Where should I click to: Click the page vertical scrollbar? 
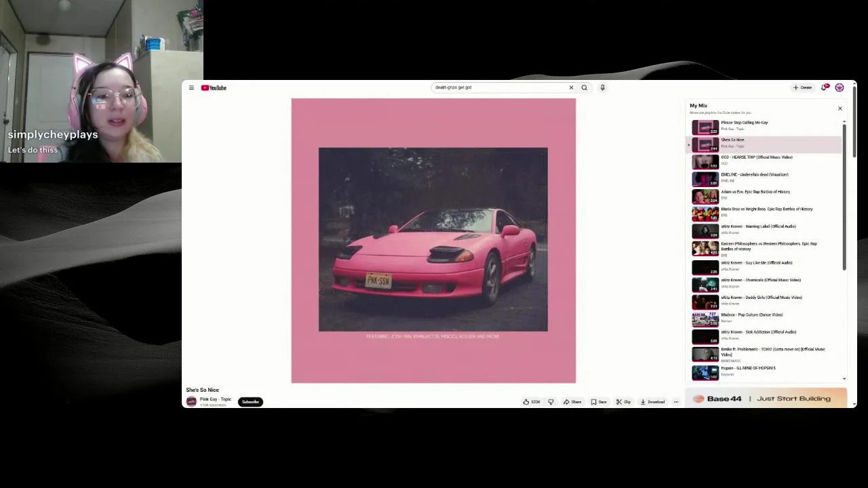[x=854, y=122]
